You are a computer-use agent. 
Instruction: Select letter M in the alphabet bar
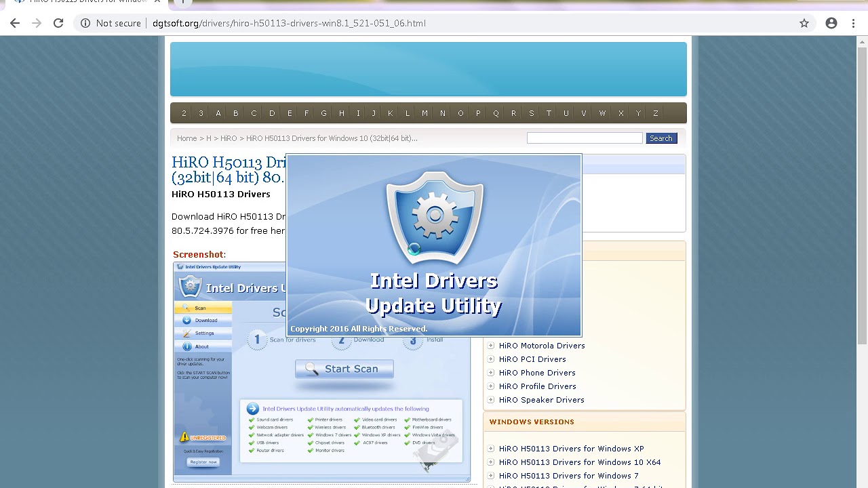point(425,113)
